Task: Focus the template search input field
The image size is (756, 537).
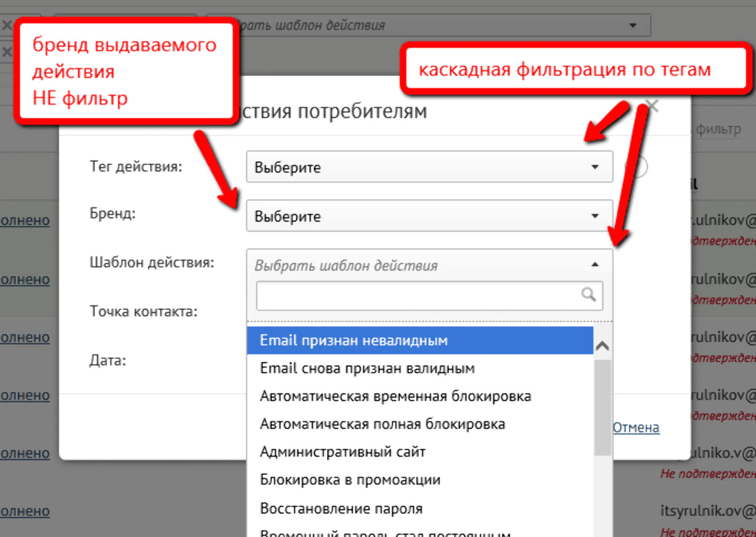Action: (418, 296)
